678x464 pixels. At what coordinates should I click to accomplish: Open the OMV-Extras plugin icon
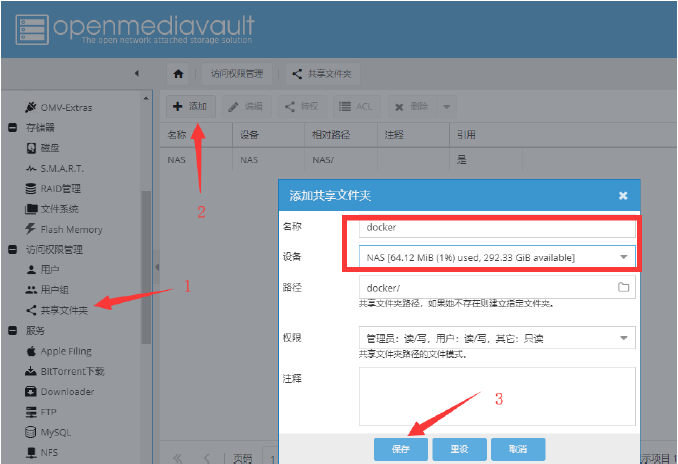coord(31,108)
